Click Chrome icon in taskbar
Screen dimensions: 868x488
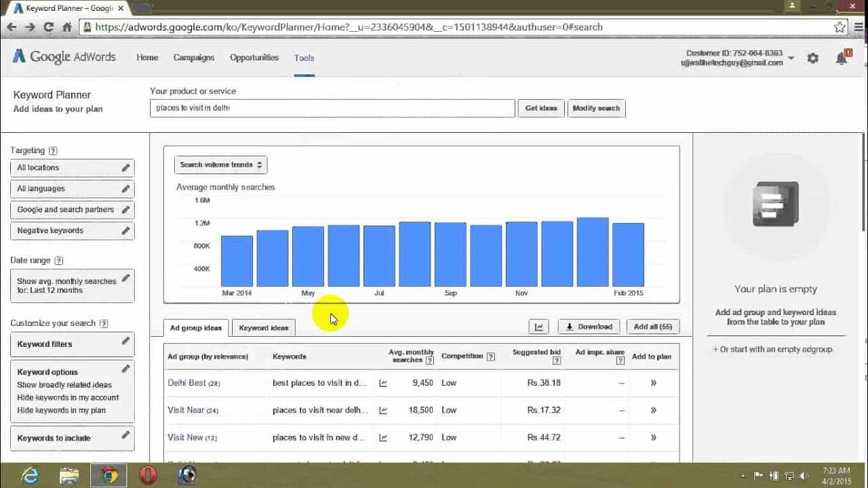[x=109, y=476]
